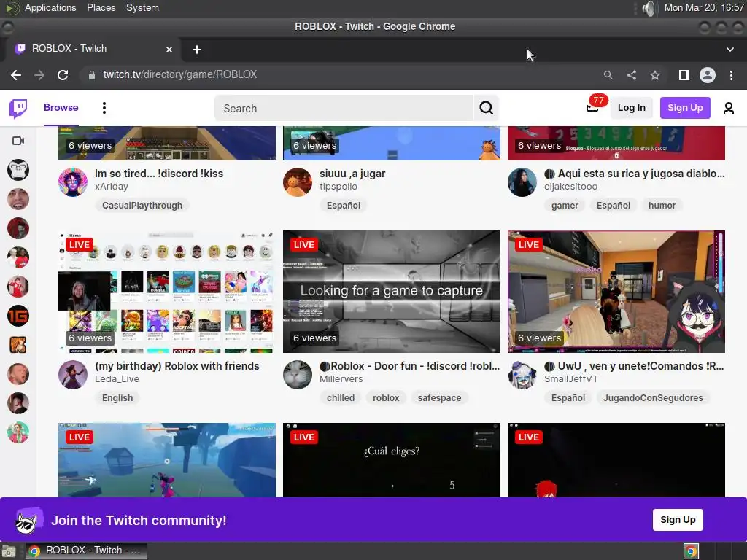Click the clock showing Mon Mar 20, 16:57
This screenshot has height=560, width=747.
coord(704,7)
